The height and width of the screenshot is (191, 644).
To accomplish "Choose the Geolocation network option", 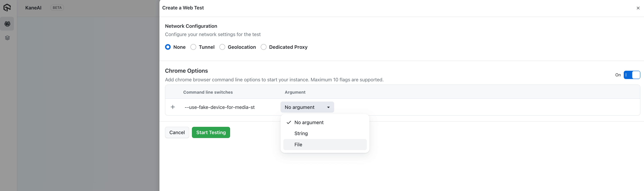I will [222, 47].
